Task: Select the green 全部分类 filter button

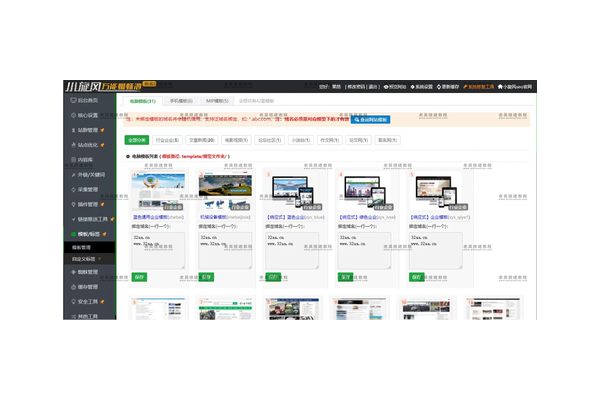Action: click(137, 140)
